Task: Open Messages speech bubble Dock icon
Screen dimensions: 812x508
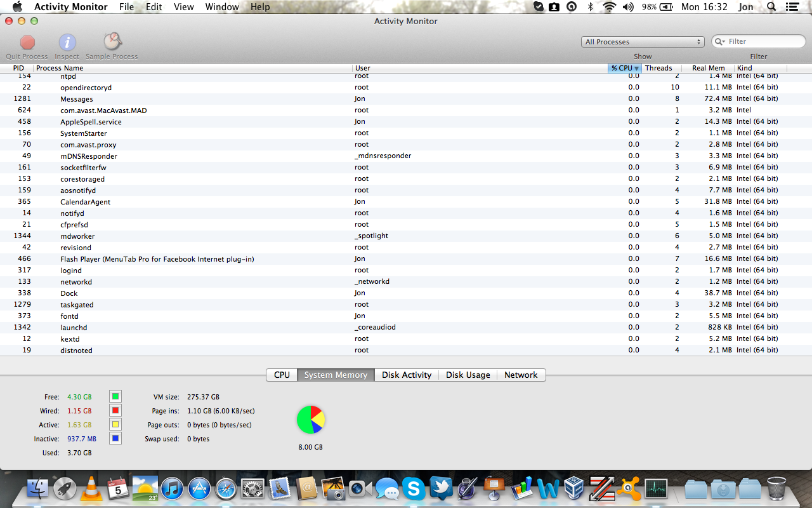Action: 386,488
